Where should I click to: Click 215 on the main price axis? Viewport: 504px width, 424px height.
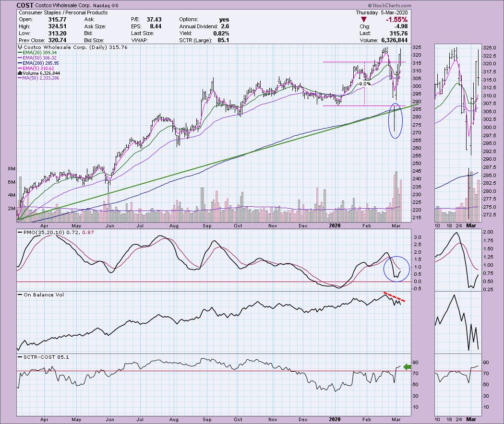[417, 218]
